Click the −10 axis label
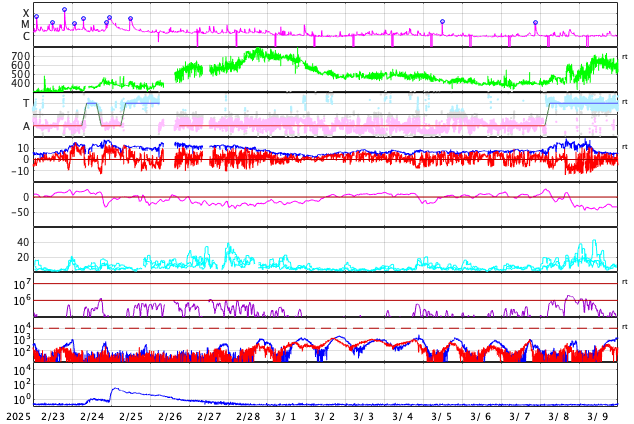The width and height of the screenshot is (634, 424). tap(20, 171)
